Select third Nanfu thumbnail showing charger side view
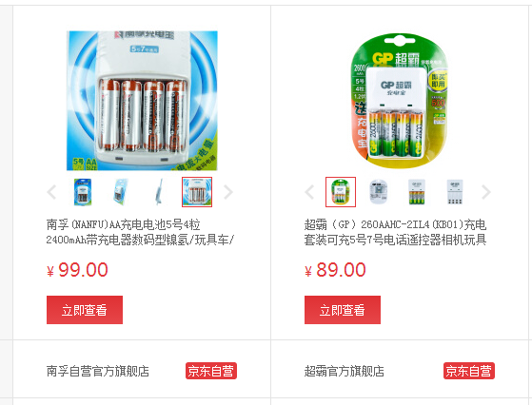This screenshot has width=532, height=405. (x=159, y=192)
